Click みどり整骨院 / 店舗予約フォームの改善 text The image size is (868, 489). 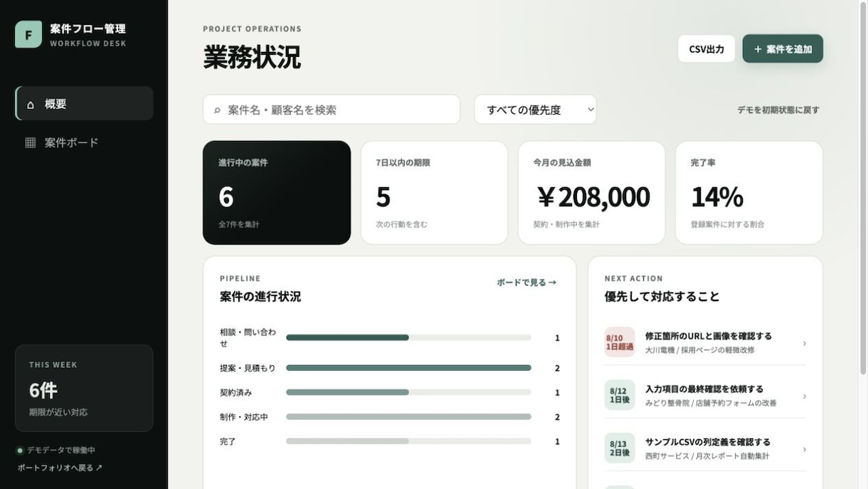coord(711,403)
